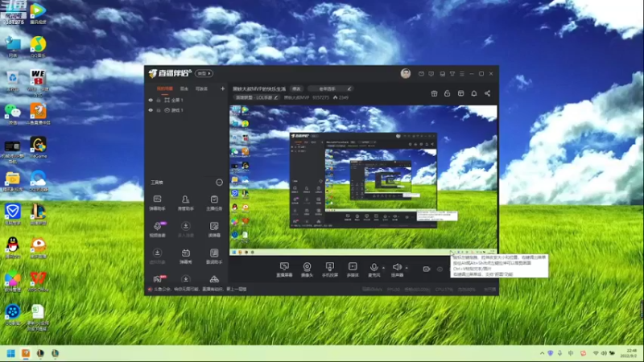This screenshot has height=362, width=644.
Task: Open the speaker options arrow
Action: (407, 268)
